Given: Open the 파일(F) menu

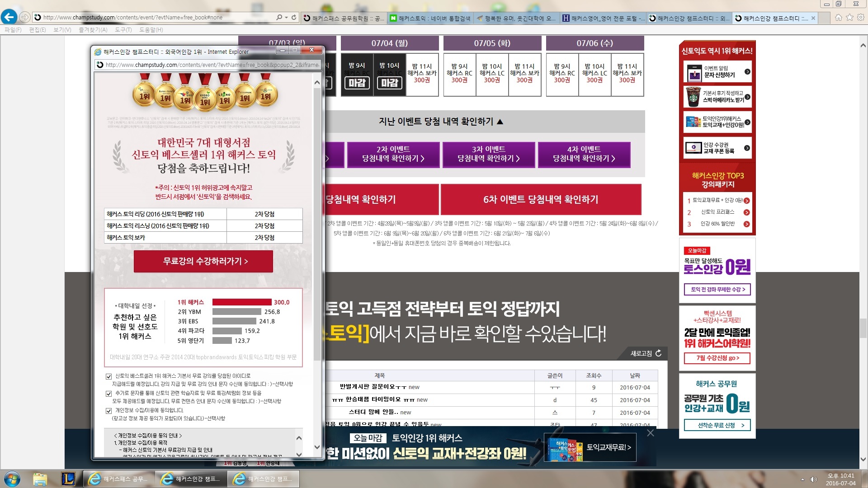Looking at the screenshot, I should (13, 30).
